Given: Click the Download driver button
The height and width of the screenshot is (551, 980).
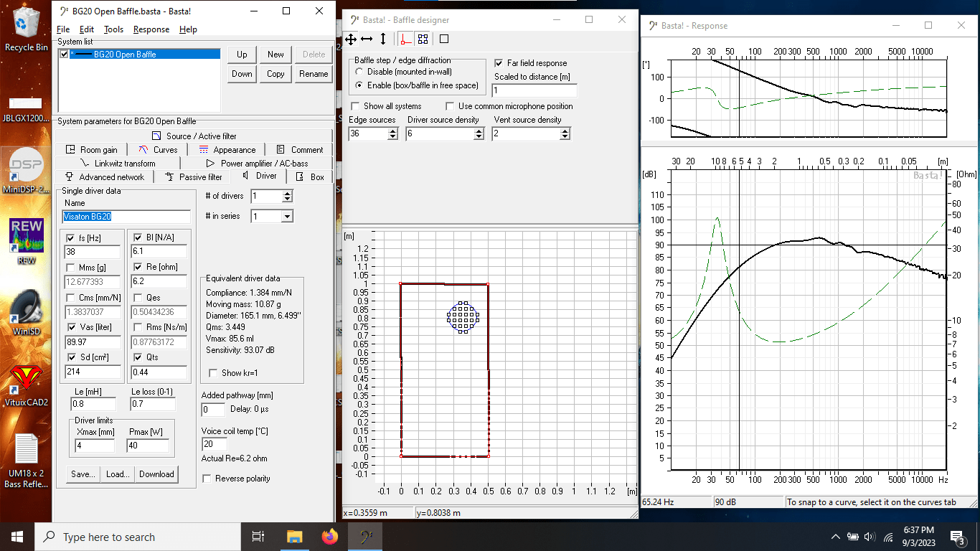Looking at the screenshot, I should 156,474.
